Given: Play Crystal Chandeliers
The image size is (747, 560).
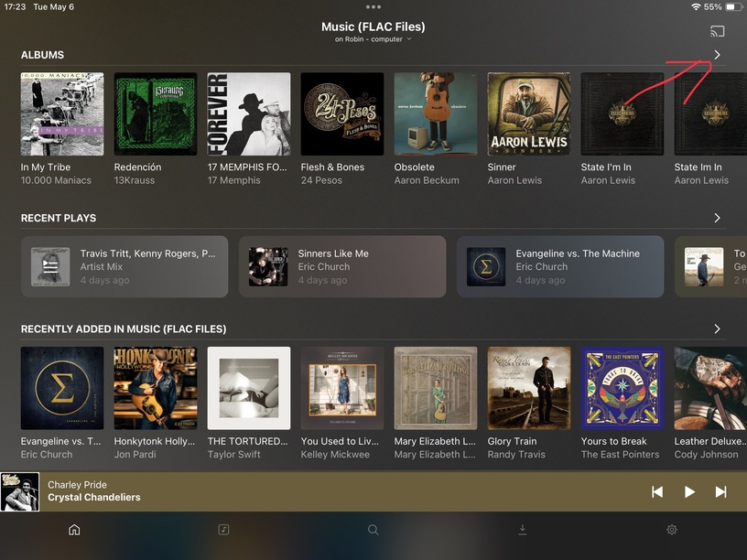Looking at the screenshot, I should point(689,492).
